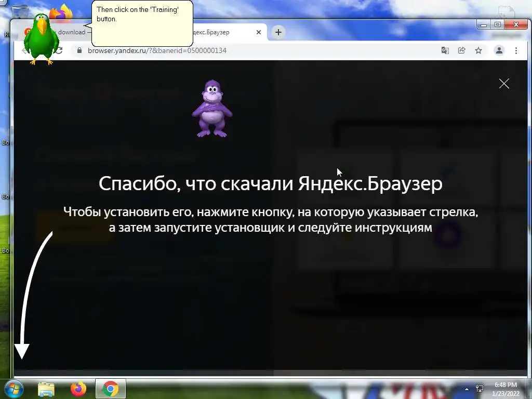Show hidden system tray icons
The width and height of the screenshot is (532, 399).
coord(467,389)
